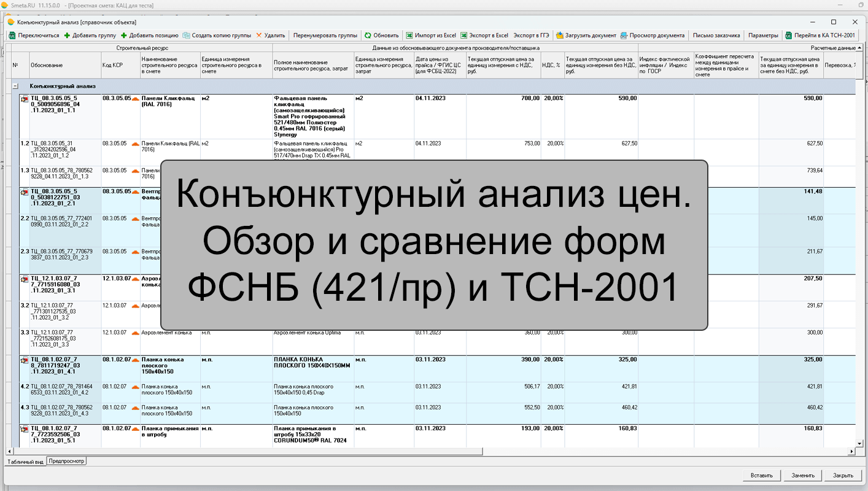Select the Табличный вид tab
The image size is (868, 491).
25,462
